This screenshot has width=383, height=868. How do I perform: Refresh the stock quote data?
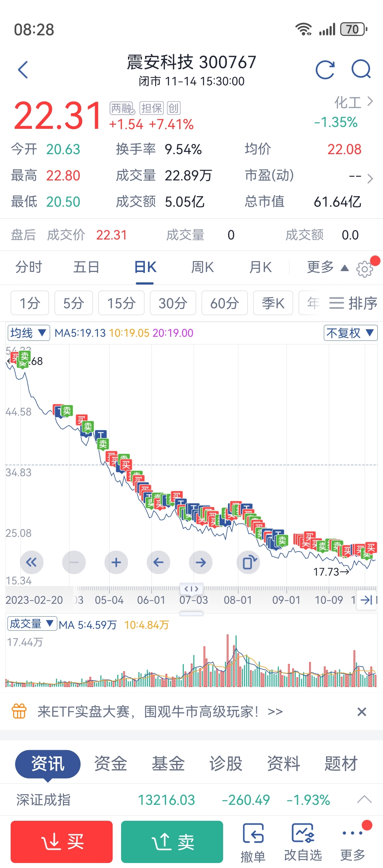click(325, 70)
